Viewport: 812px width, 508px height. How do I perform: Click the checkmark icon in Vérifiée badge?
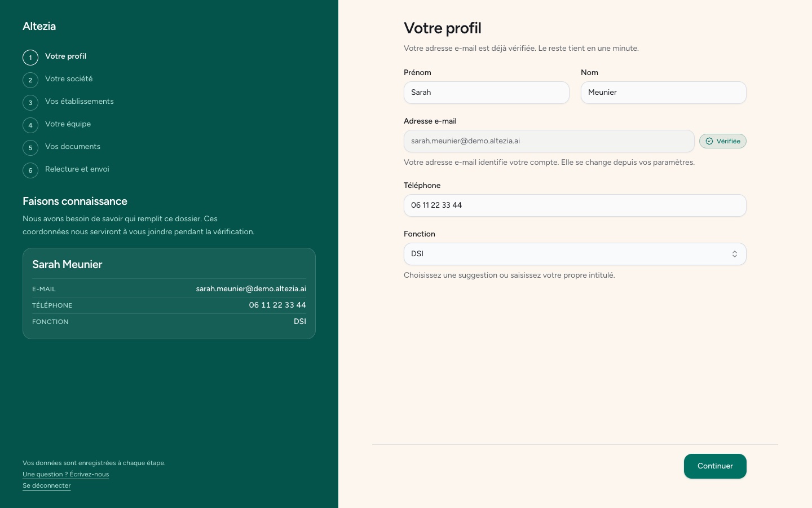click(x=709, y=141)
